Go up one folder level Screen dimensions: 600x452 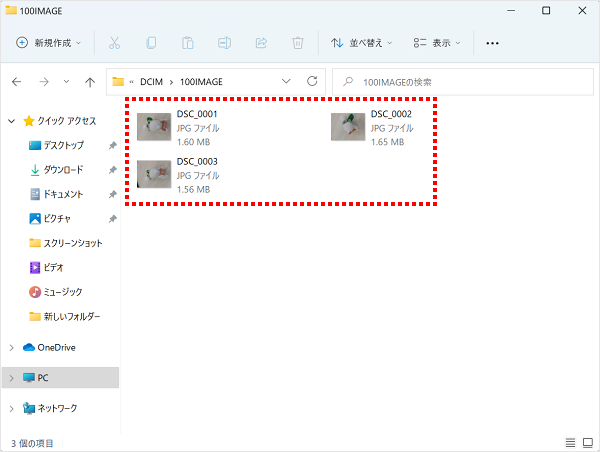[x=90, y=81]
